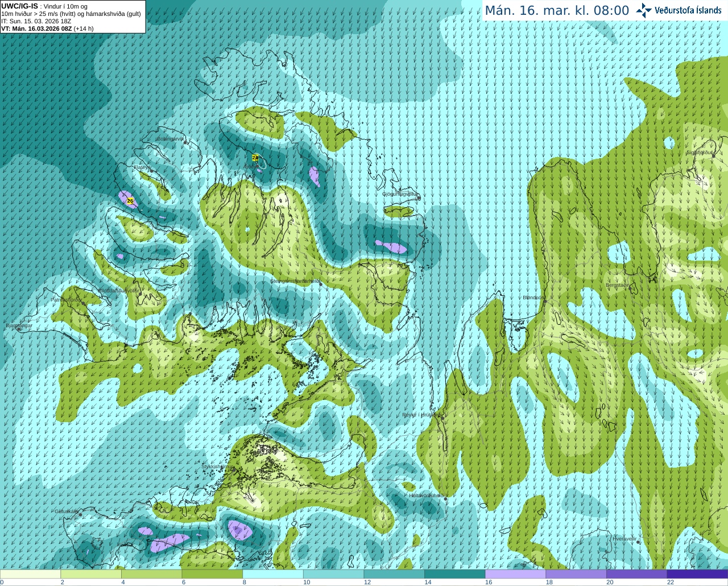Click the Blönduós station marker
Screen dimensions: 728x586
click(544, 302)
